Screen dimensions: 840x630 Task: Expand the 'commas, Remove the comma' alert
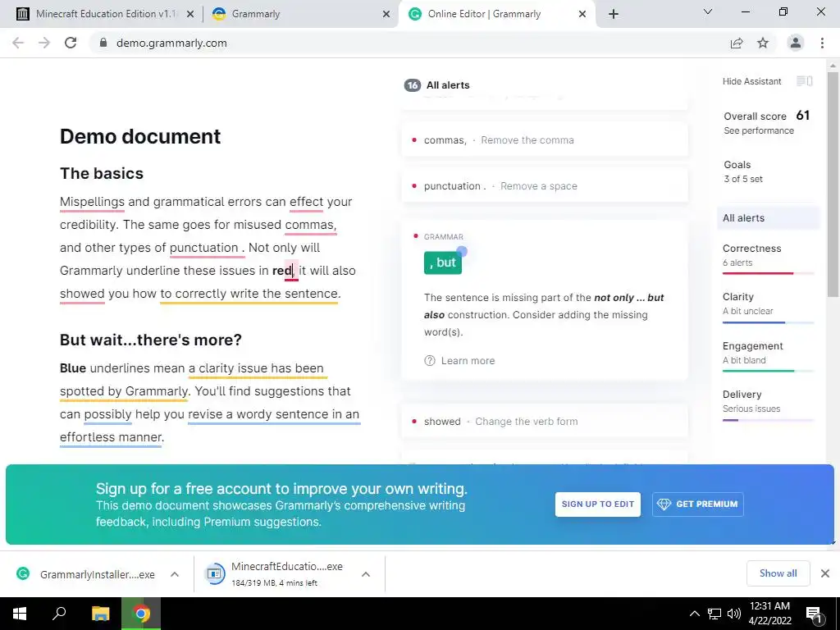tap(545, 139)
